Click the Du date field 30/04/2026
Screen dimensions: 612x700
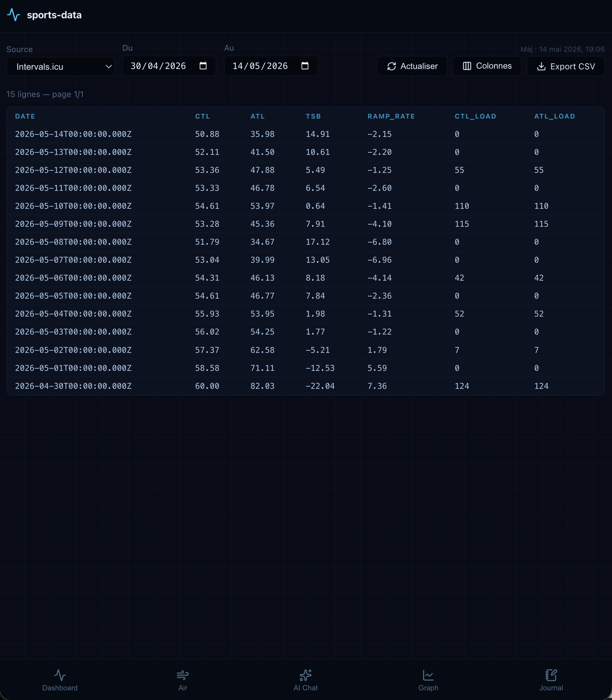click(x=169, y=66)
